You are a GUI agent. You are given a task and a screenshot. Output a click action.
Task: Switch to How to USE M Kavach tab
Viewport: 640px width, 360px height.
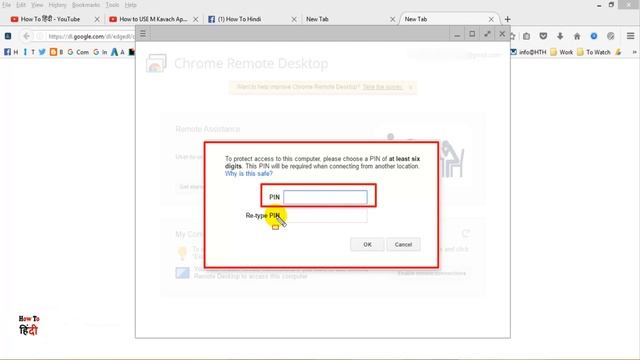(x=153, y=19)
